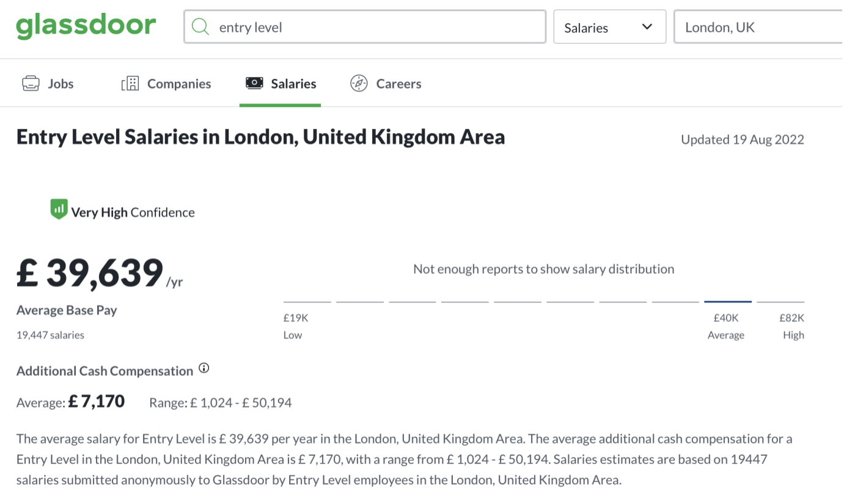Viewport: 844px width, 504px height.
Task: Switch to the Jobs tab
Action: click(59, 84)
